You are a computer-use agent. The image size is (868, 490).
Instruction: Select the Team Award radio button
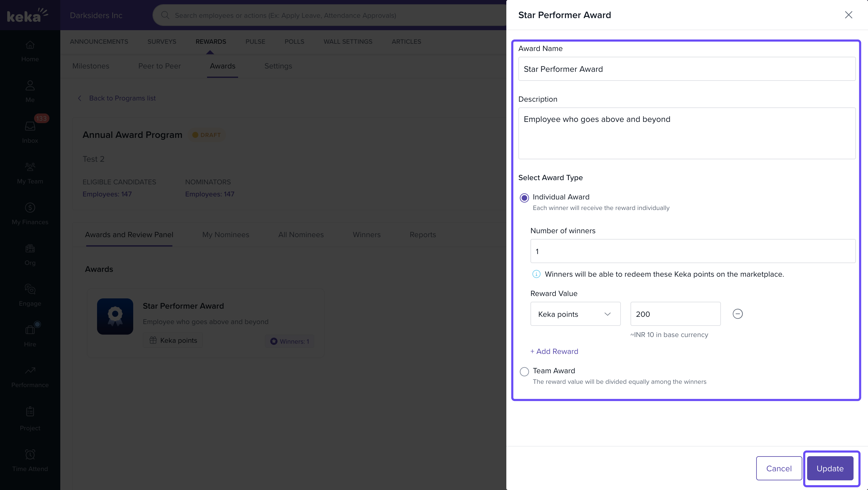click(524, 371)
